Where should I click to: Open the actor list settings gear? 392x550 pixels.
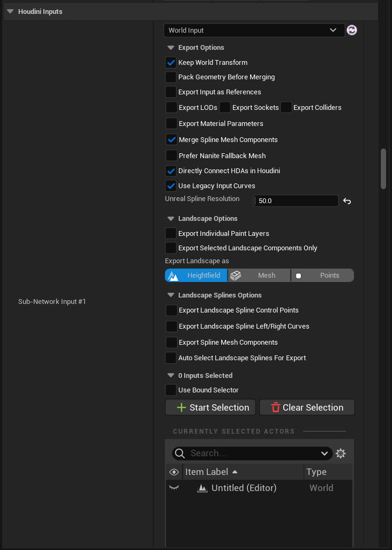(341, 453)
